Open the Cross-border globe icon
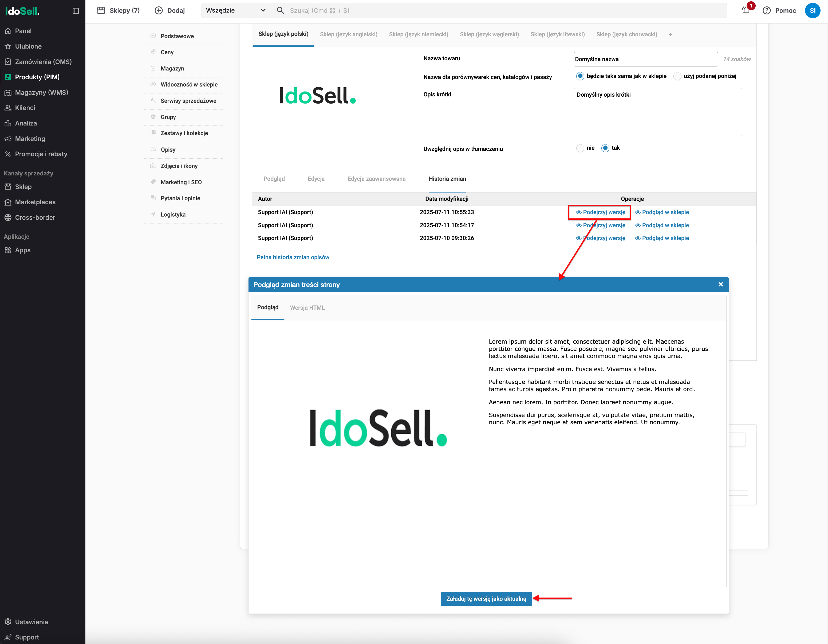Viewport: 828px width, 644px height. [x=8, y=218]
